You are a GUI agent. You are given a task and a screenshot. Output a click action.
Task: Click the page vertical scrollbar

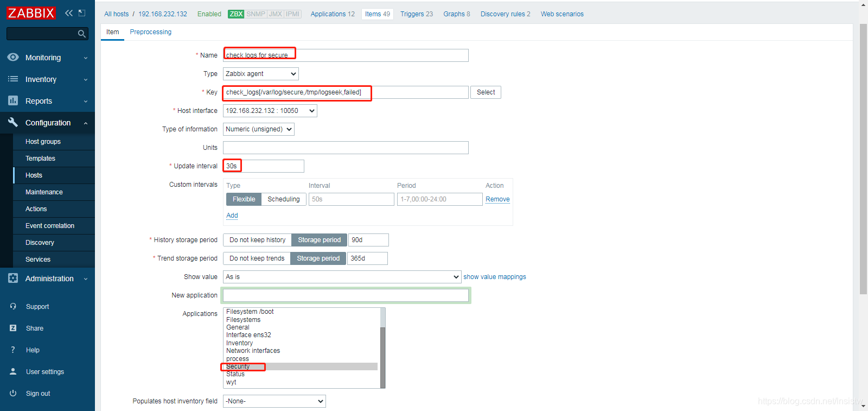click(863, 160)
